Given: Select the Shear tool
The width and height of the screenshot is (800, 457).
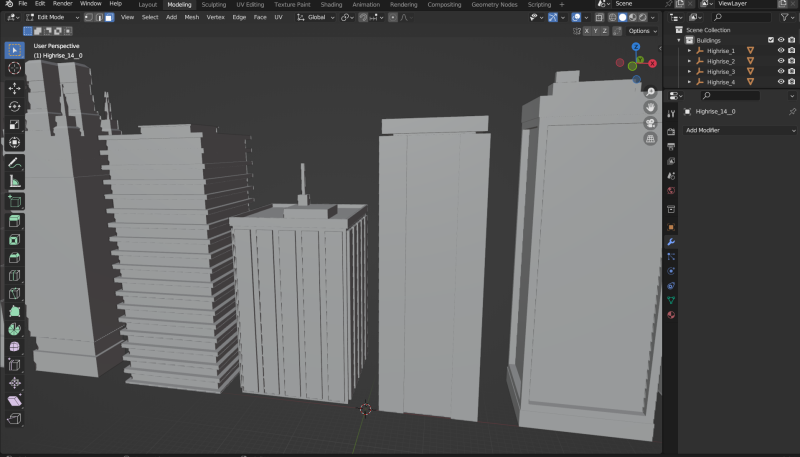Looking at the screenshot, I should (14, 401).
